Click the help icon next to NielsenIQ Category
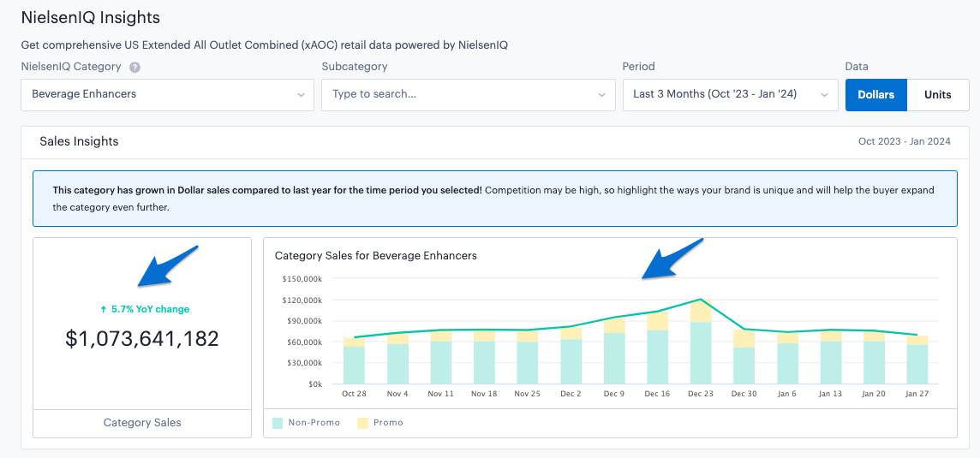 coord(134,67)
